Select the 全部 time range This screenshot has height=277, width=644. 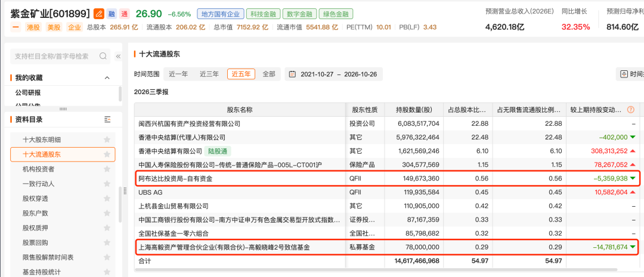coord(269,74)
